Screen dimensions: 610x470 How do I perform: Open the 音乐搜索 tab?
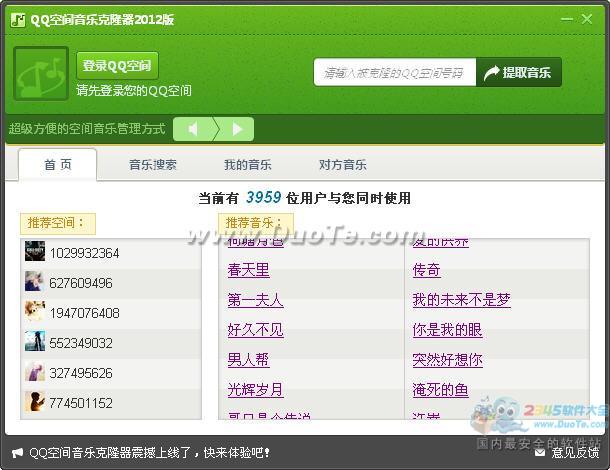pyautogui.click(x=153, y=165)
